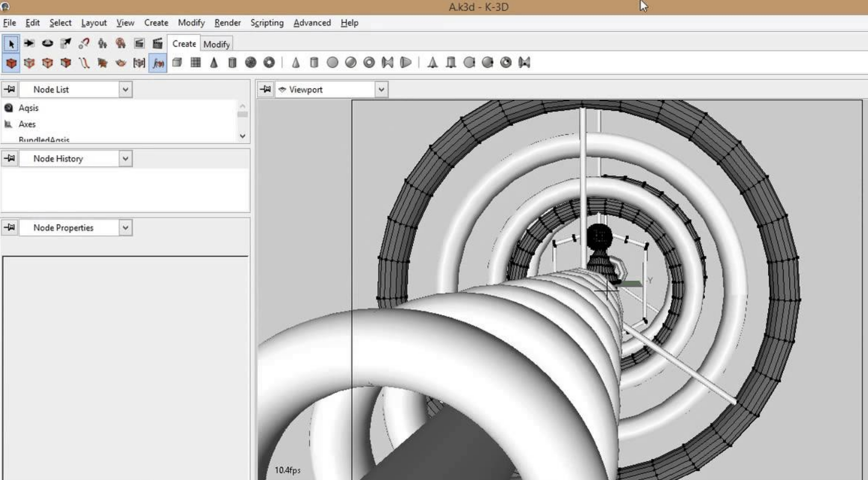Create a polygonal sphere

click(250, 62)
